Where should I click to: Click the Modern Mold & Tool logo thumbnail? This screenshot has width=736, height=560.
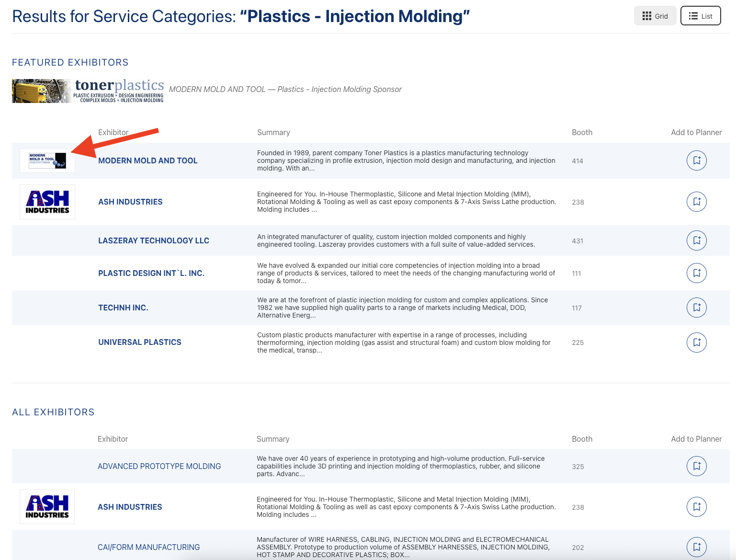(x=47, y=160)
